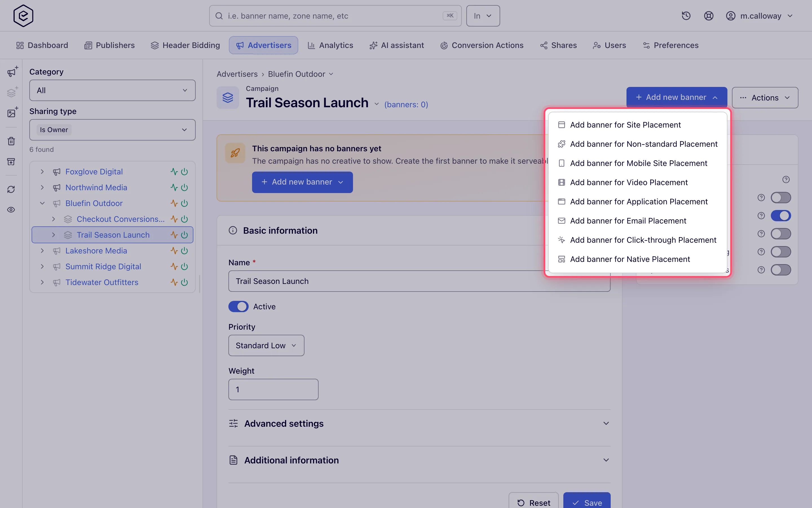Open the Priority dropdown Standard Low

(x=266, y=345)
